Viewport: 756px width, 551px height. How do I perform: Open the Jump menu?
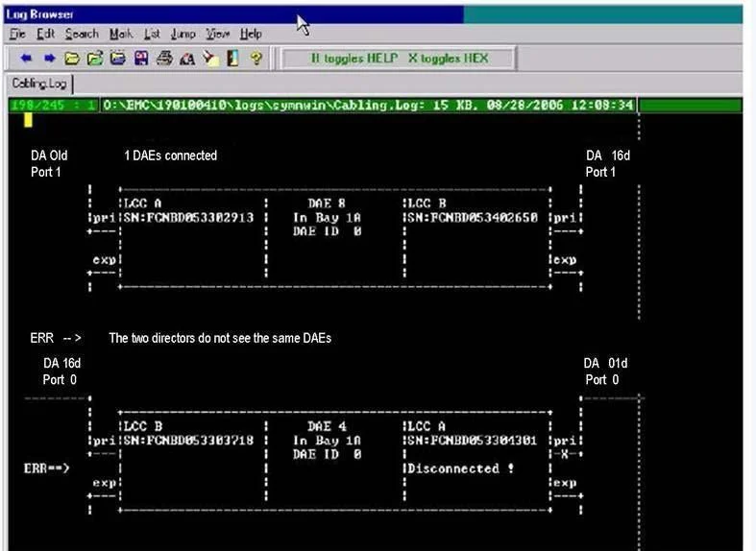point(183,34)
